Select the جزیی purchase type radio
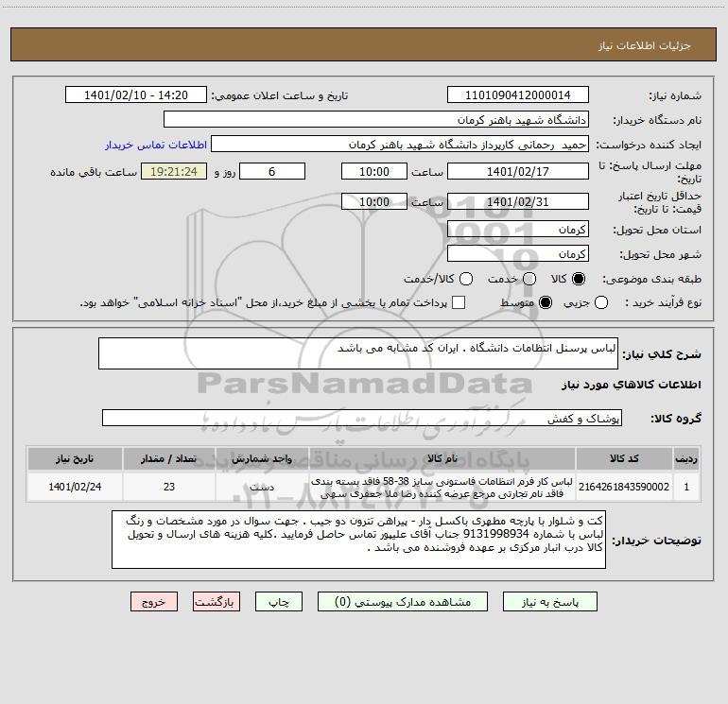 click(601, 302)
